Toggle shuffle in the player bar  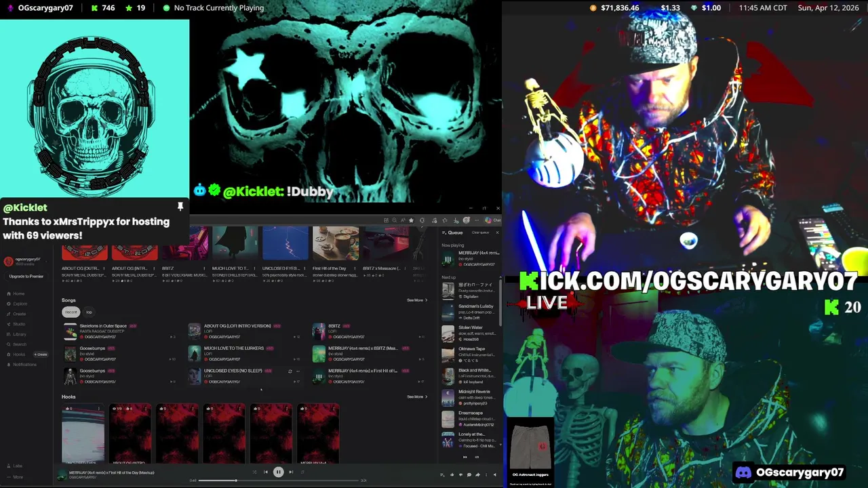254,472
